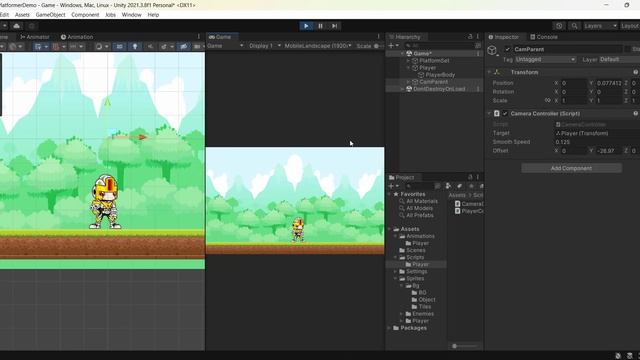Toggle the Static checkbox in Inspector
Viewport: 640px width, 360px height.
tap(627, 49)
